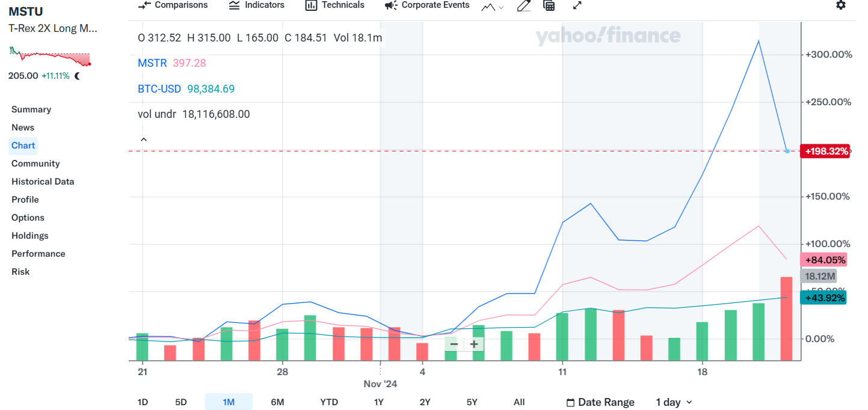Image resolution: width=868 pixels, height=410 pixels.
Task: Open Historical Data
Action: pos(43,182)
